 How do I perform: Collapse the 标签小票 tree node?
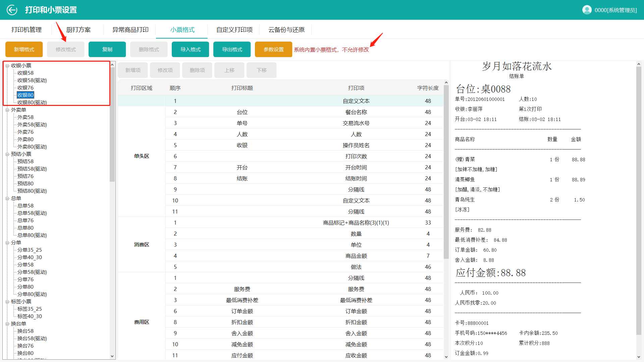click(x=7, y=302)
